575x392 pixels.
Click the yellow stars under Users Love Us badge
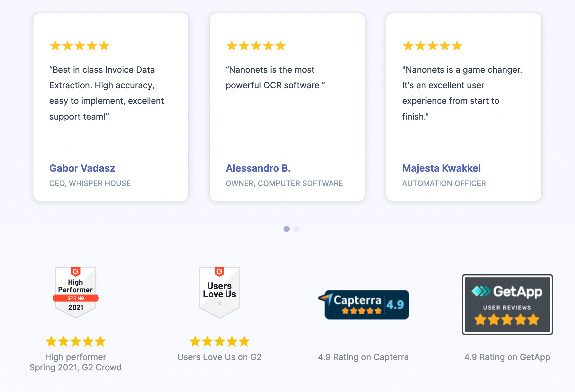click(x=219, y=341)
